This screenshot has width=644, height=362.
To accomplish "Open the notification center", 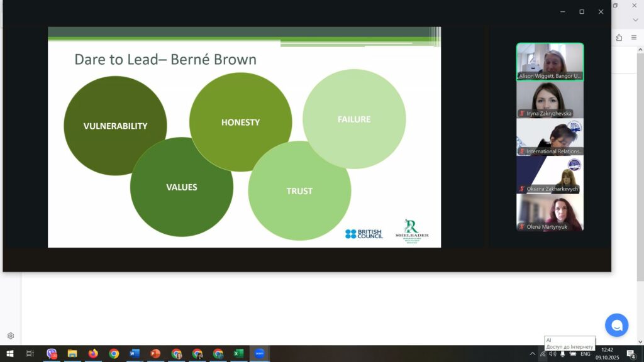I will (x=631, y=354).
